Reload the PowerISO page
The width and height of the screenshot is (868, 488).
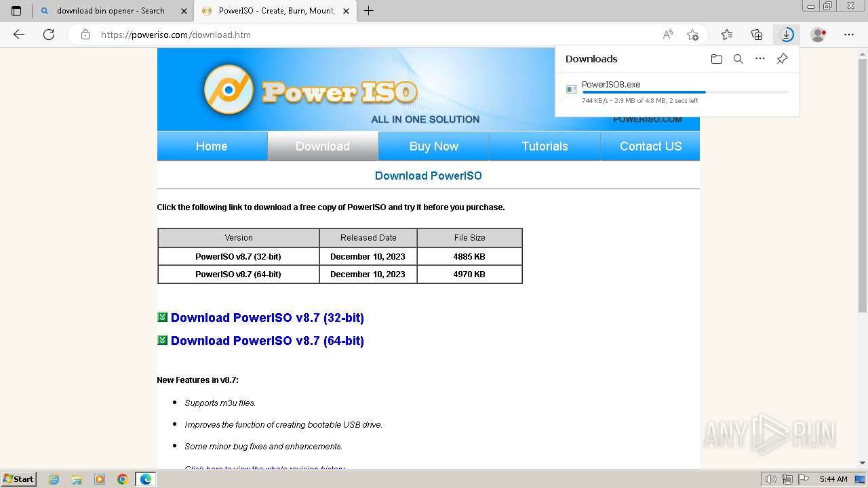(x=49, y=35)
